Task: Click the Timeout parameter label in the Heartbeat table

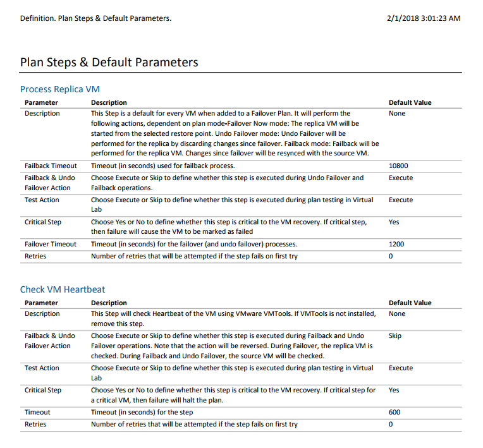Action: pos(37,412)
